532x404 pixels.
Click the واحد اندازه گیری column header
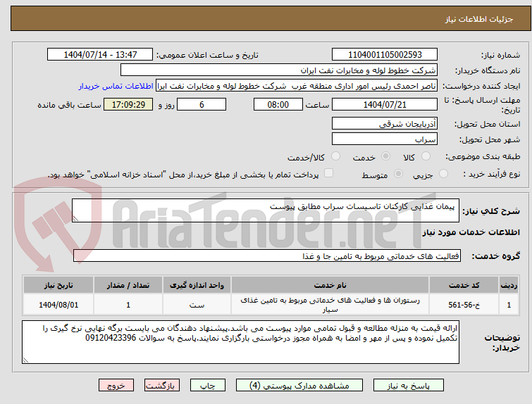click(197, 285)
